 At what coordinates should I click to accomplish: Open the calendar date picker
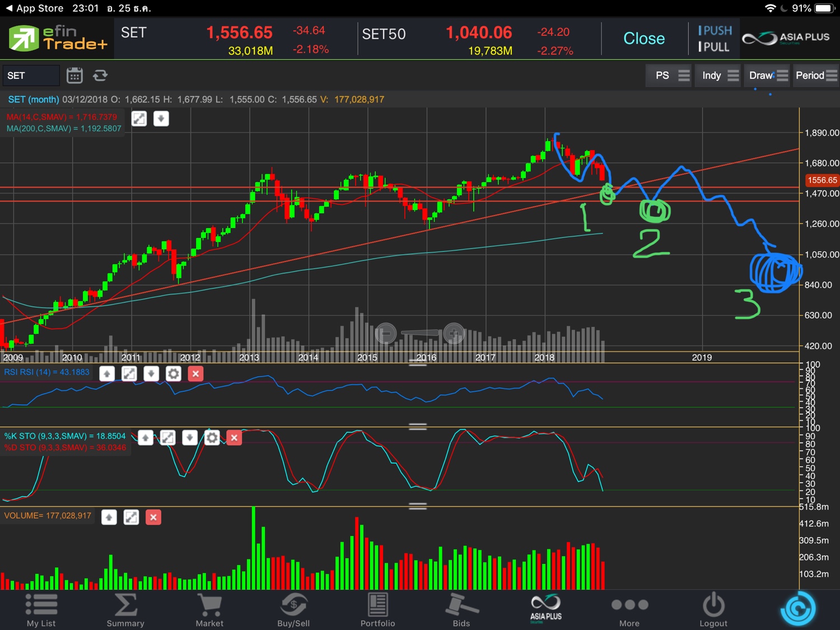click(x=74, y=75)
